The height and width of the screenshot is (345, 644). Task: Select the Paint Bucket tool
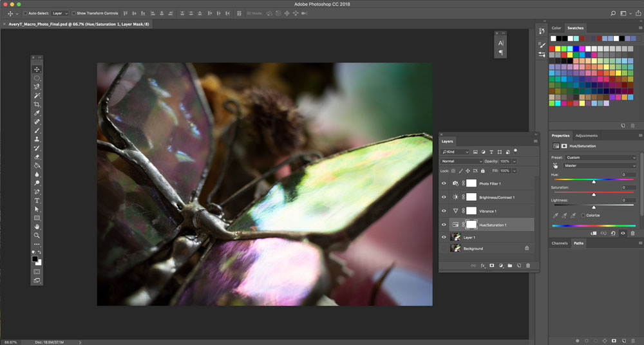(37, 165)
